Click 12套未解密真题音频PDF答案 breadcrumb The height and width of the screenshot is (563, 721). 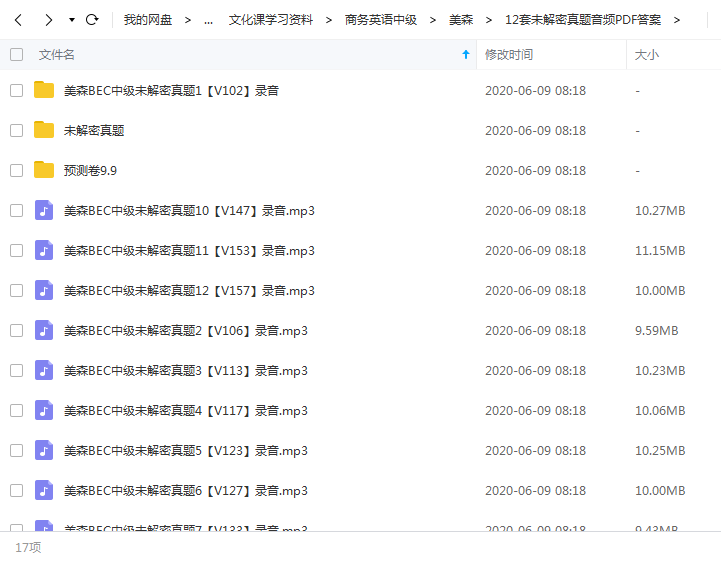583,20
